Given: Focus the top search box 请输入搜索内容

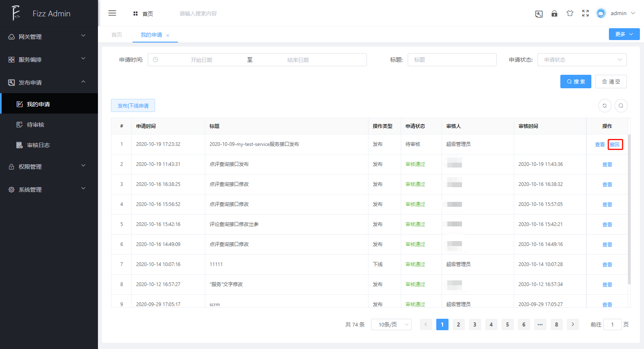Looking at the screenshot, I should 198,13.
